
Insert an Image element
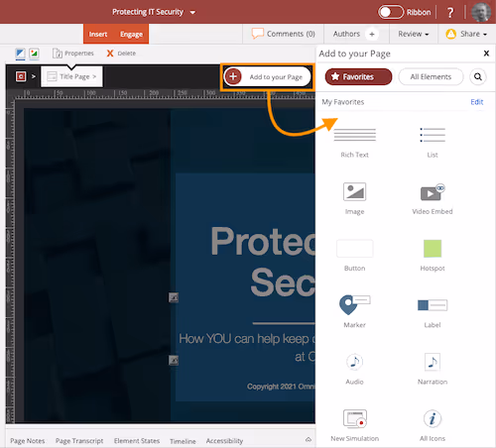[x=354, y=198]
